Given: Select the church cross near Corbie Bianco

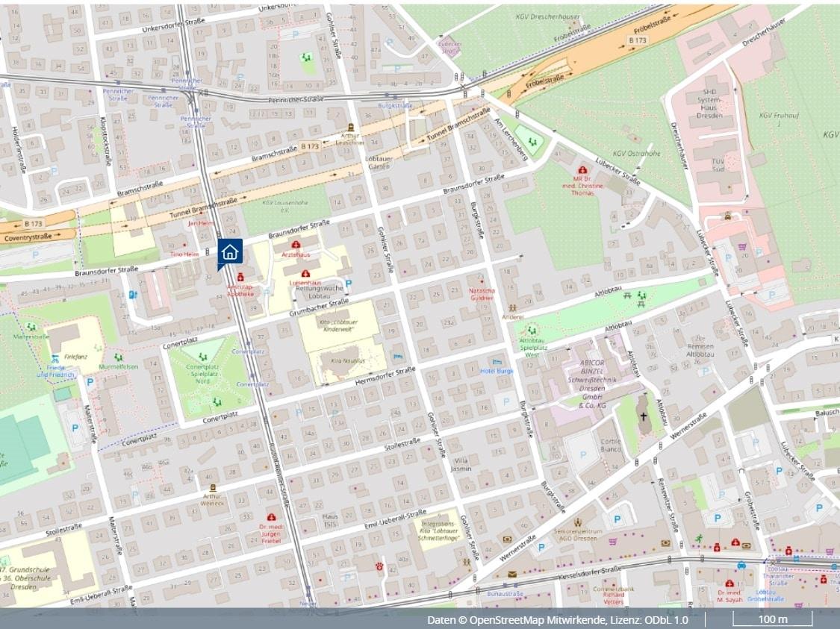Looking at the screenshot, I should click(644, 416).
